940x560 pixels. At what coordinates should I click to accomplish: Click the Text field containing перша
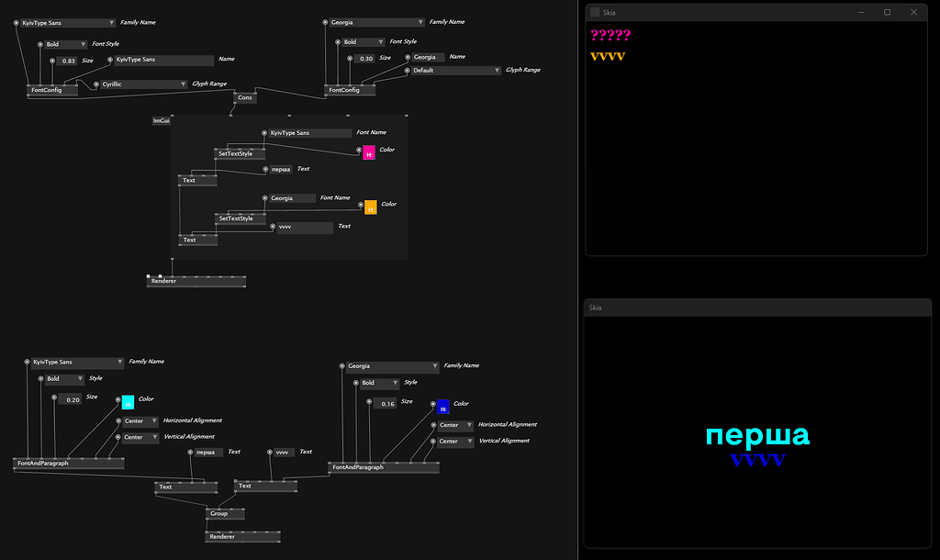pos(279,169)
